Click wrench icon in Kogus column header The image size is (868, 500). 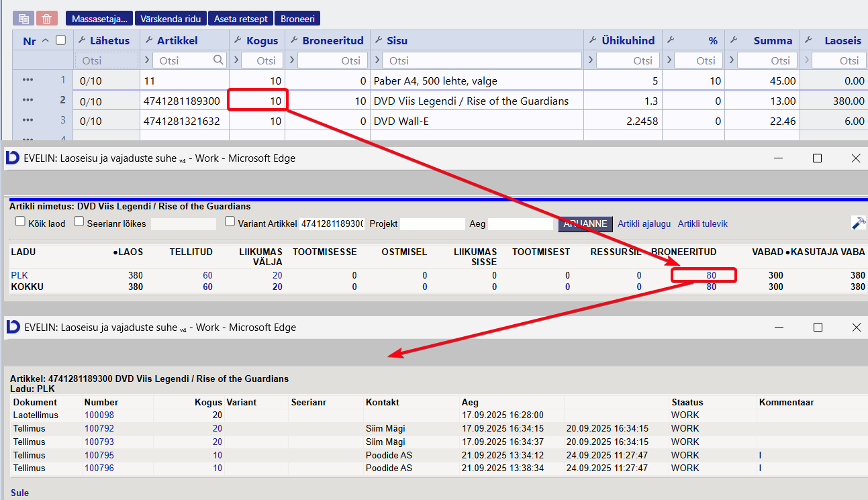pos(238,40)
